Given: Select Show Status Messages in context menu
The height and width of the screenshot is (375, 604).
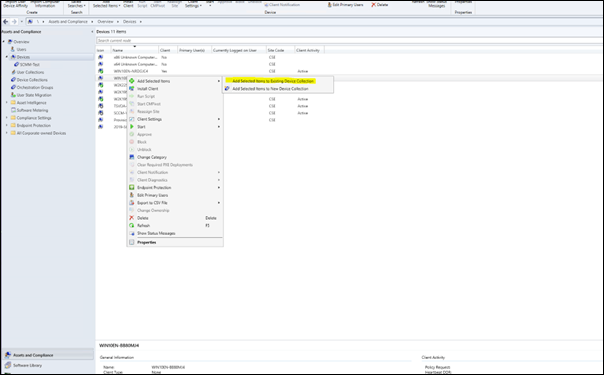Looking at the screenshot, I should coord(175,233).
